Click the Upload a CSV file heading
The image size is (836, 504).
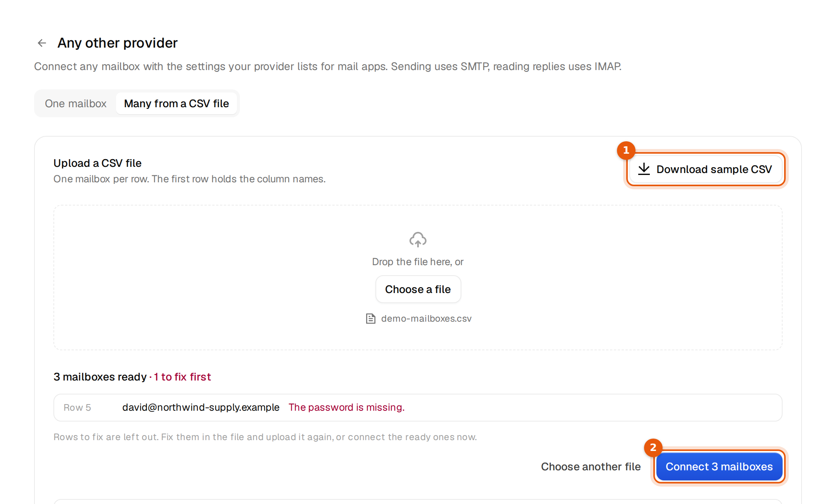tap(98, 163)
